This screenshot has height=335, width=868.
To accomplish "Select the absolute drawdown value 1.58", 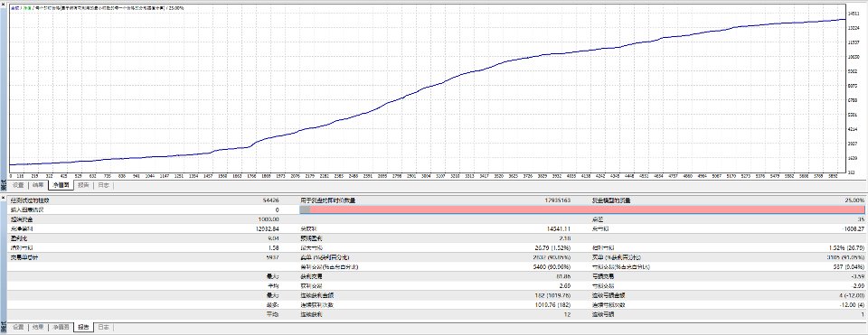I will 273,247.
